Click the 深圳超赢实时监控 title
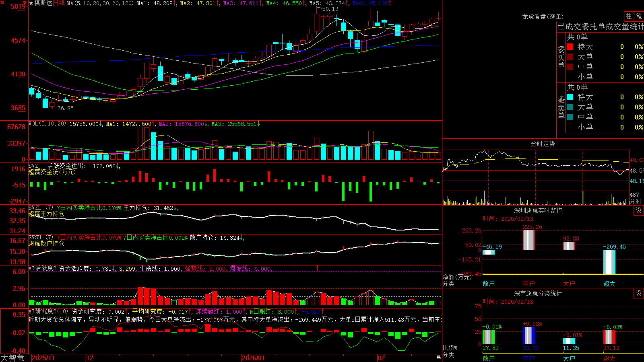Viewport: 644px width, 362px height. coord(538,210)
